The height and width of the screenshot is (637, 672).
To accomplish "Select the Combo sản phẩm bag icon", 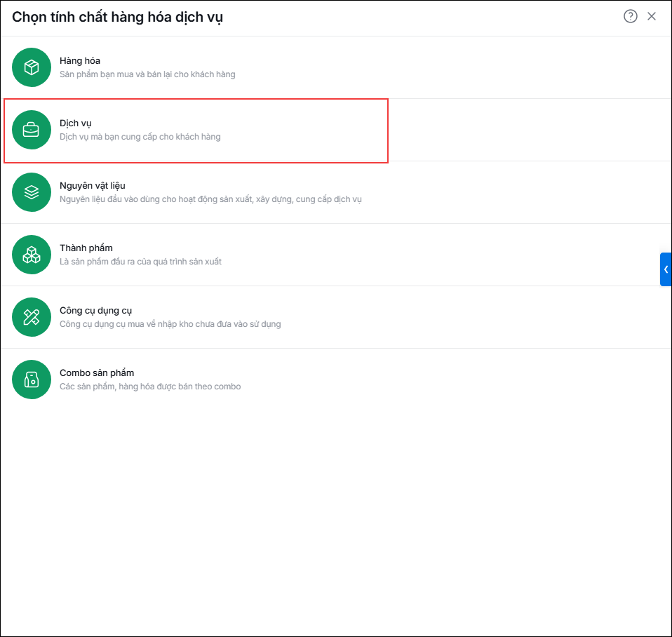I will point(32,380).
